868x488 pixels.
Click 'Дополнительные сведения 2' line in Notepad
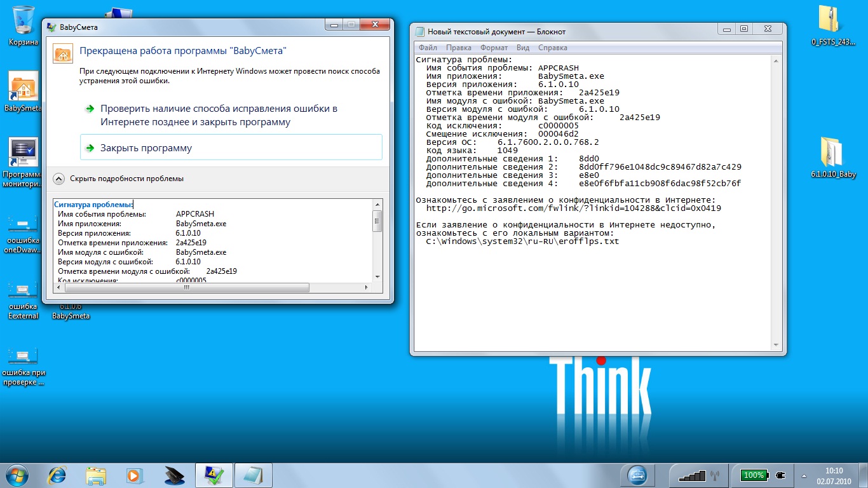pos(583,167)
